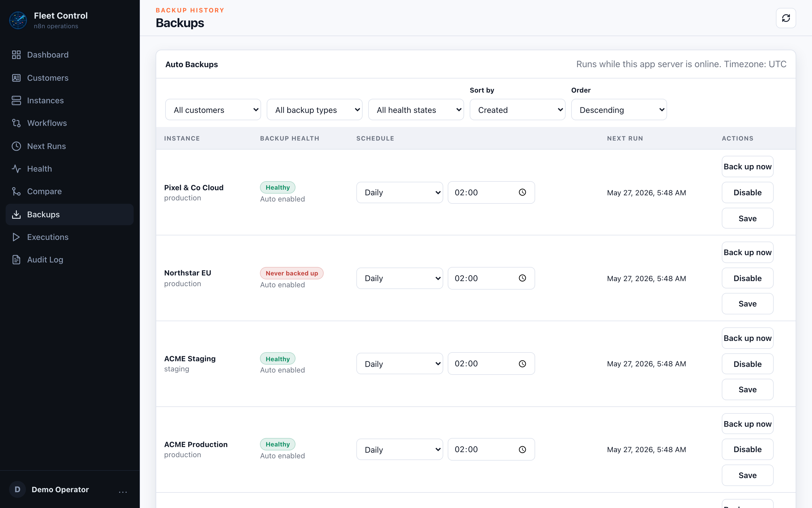Viewport: 812px width, 508px height.
Task: Click the Dashboard grid icon
Action: 16,55
